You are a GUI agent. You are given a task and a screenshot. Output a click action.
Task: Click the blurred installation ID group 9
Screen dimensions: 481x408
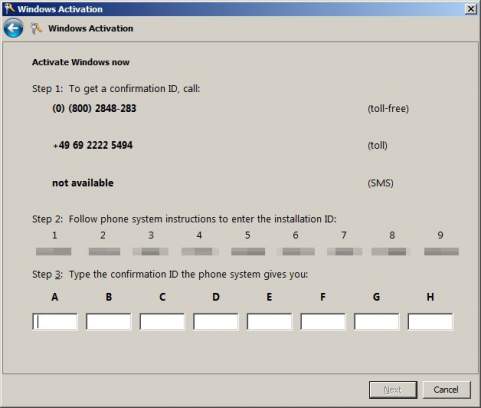pyautogui.click(x=441, y=251)
